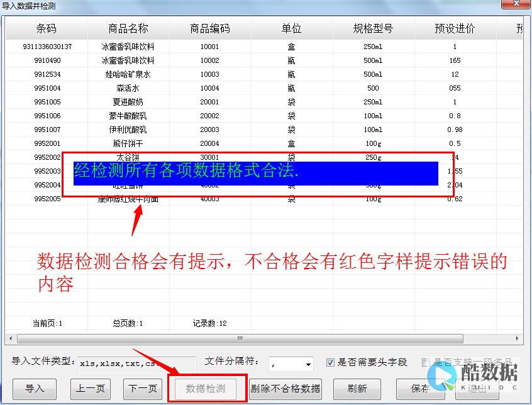The height and width of the screenshot is (405, 532).
Task: Click the 数据检测 button
Action: (205, 389)
